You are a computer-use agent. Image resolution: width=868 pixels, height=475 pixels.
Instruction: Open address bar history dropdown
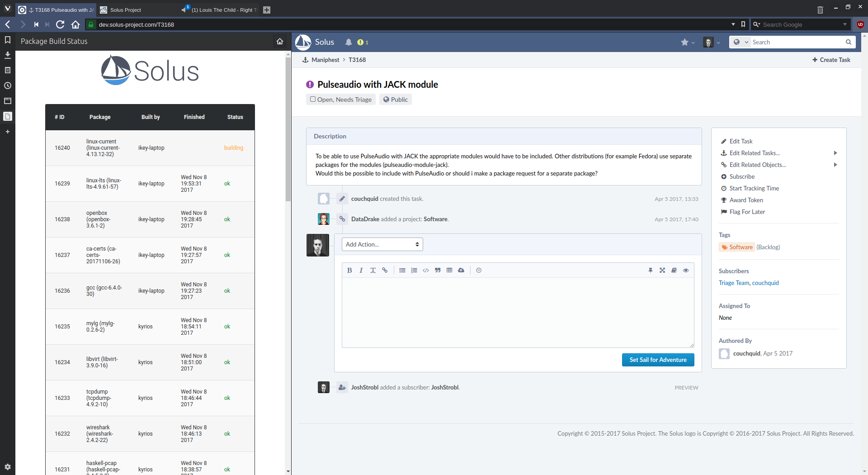733,24
